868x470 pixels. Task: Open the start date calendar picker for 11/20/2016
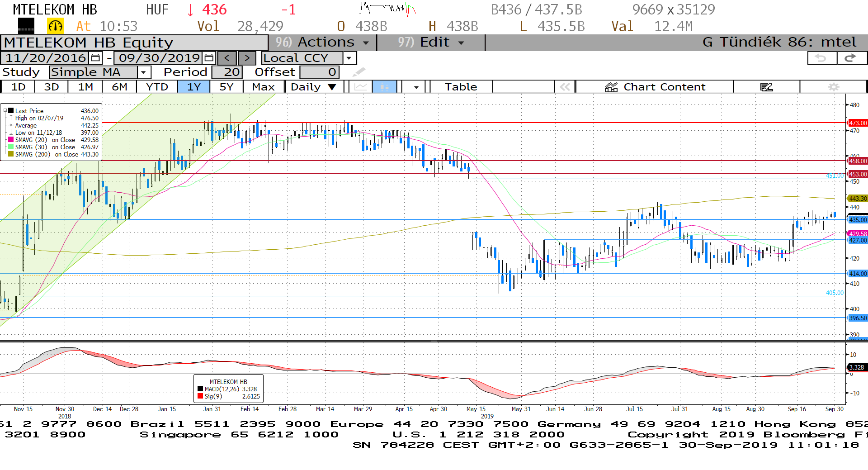(95, 58)
